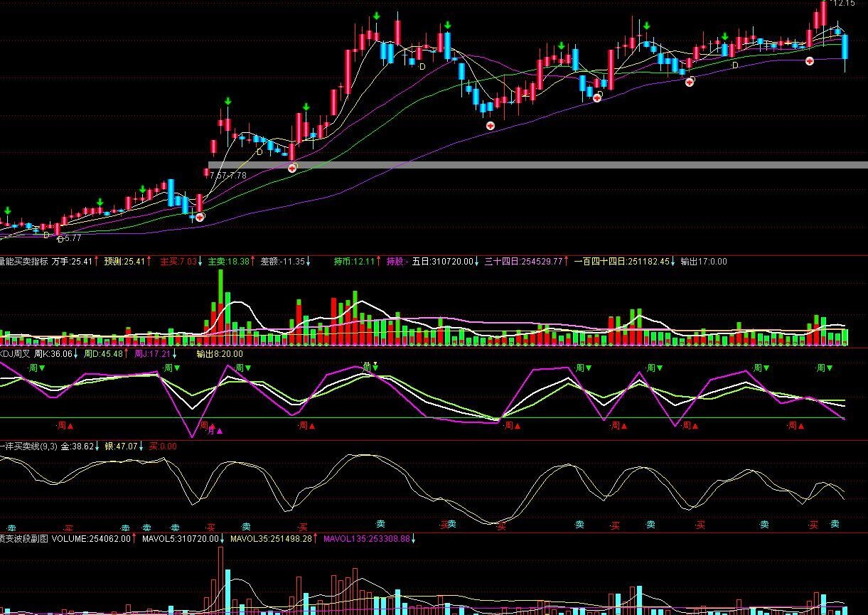Select the 银:47.07 value

point(122,446)
